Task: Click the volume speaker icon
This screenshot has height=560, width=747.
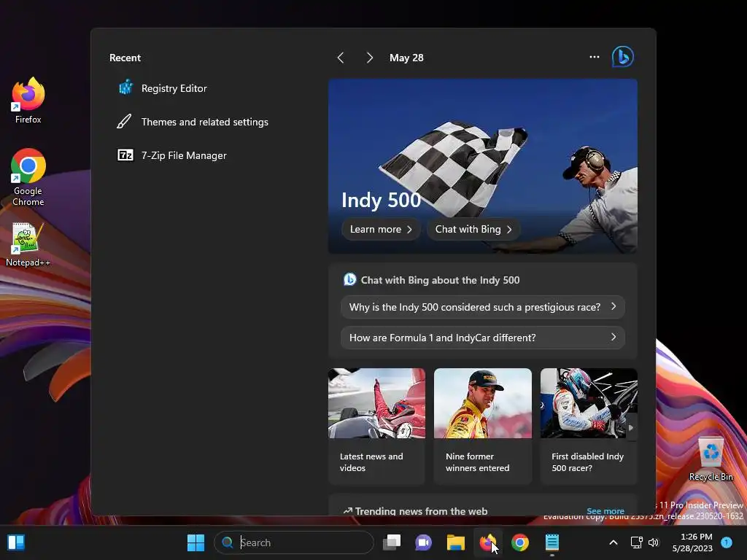Action: click(x=654, y=542)
